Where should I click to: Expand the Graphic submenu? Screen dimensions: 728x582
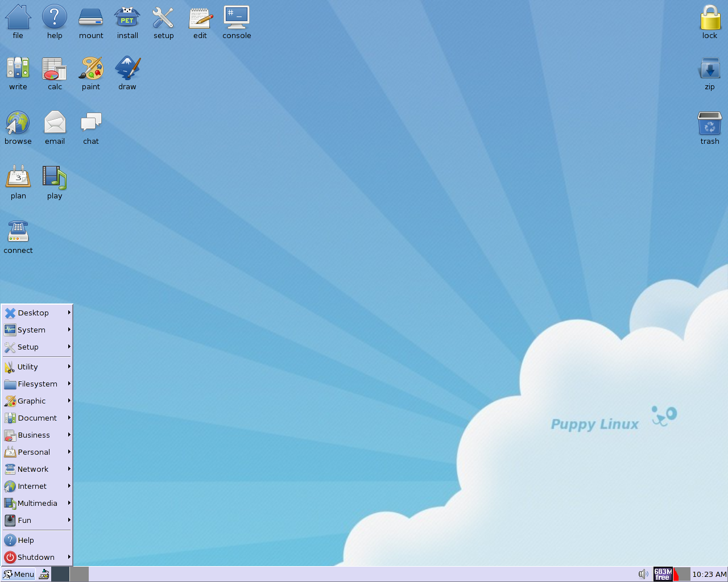point(37,401)
